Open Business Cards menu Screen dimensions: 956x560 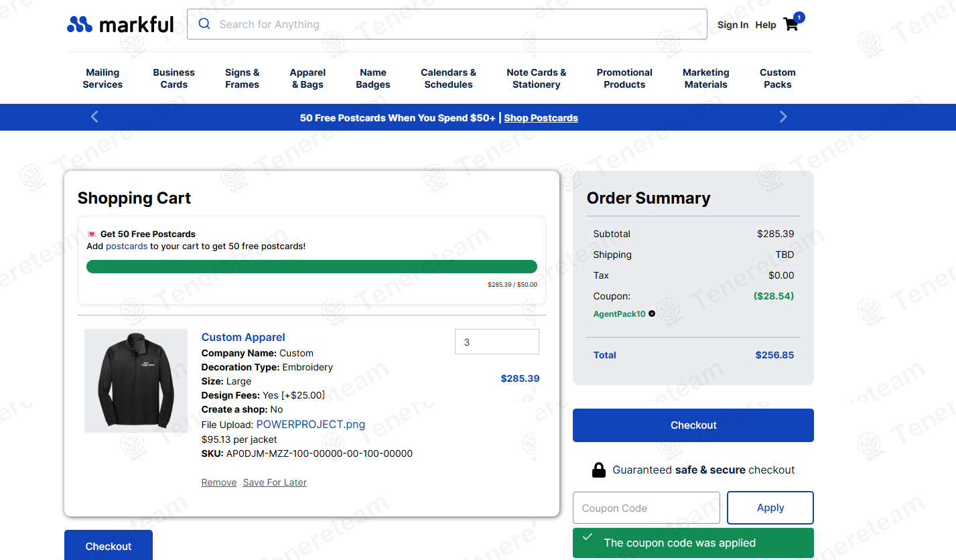click(x=174, y=78)
